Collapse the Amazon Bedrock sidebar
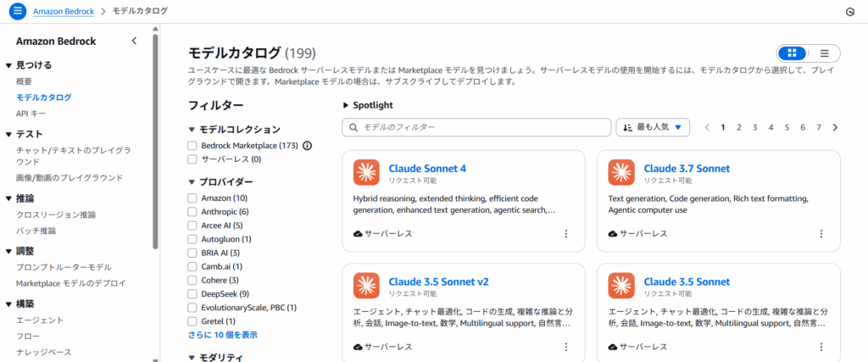The image size is (868, 362). point(134,41)
